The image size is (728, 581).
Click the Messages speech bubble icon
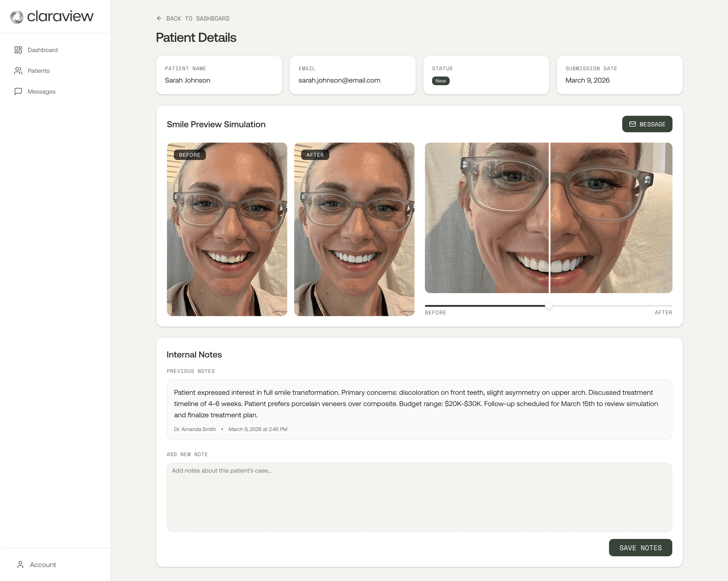click(18, 91)
